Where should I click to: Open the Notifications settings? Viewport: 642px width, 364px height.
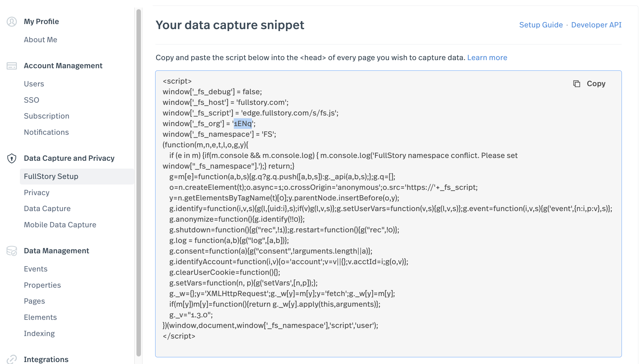coord(46,132)
